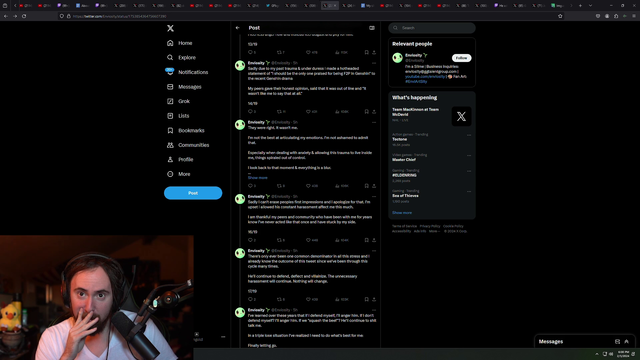Open more options on 'Sadly I can't erase' tweet

(374, 197)
